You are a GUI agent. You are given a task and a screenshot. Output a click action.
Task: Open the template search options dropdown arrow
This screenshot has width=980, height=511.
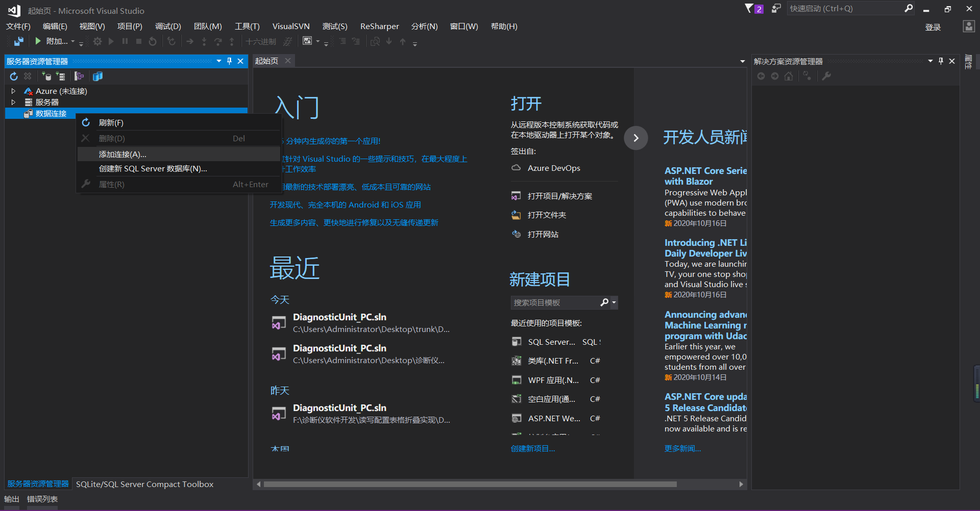click(x=614, y=303)
